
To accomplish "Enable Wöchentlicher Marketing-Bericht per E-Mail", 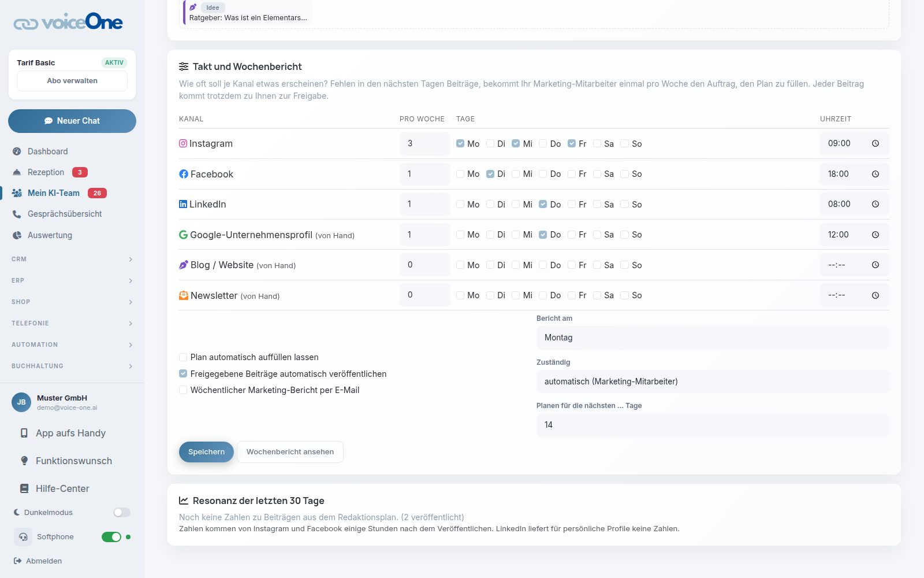I will click(x=183, y=390).
